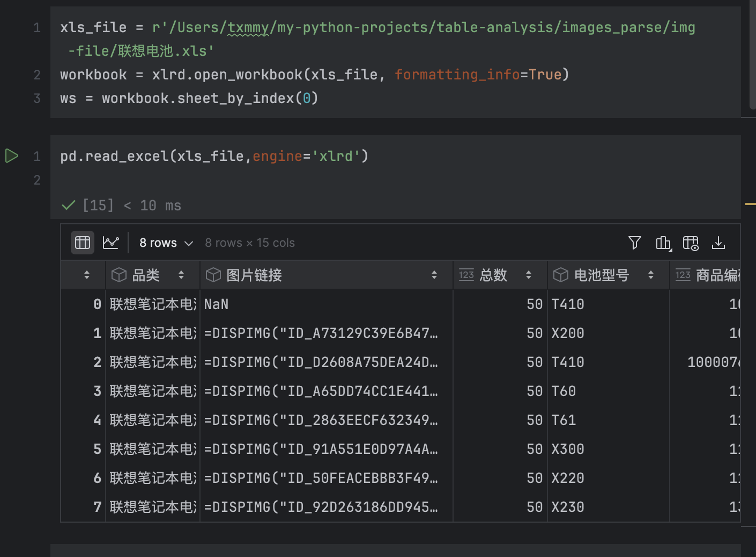Sort the 图片链接 column

point(434,275)
